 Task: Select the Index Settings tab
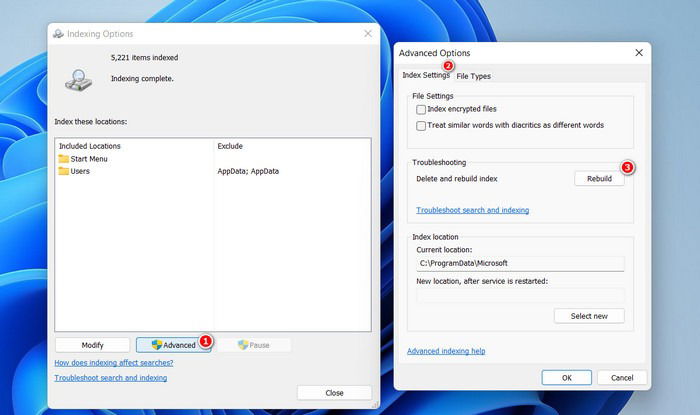pyautogui.click(x=426, y=75)
